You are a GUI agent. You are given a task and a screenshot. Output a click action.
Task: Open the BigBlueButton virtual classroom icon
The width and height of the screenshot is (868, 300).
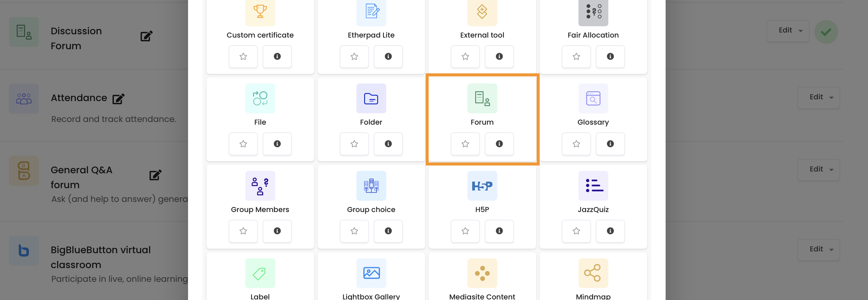click(x=24, y=251)
